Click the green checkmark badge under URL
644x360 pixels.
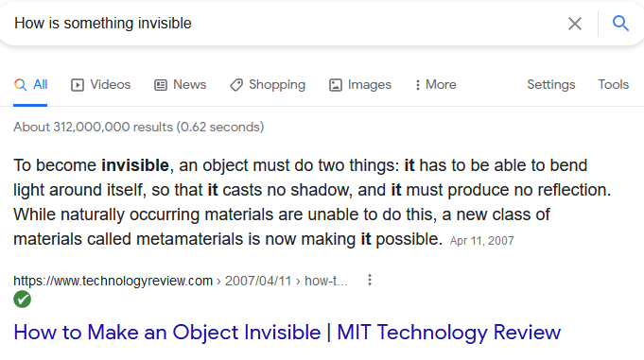[x=22, y=300]
